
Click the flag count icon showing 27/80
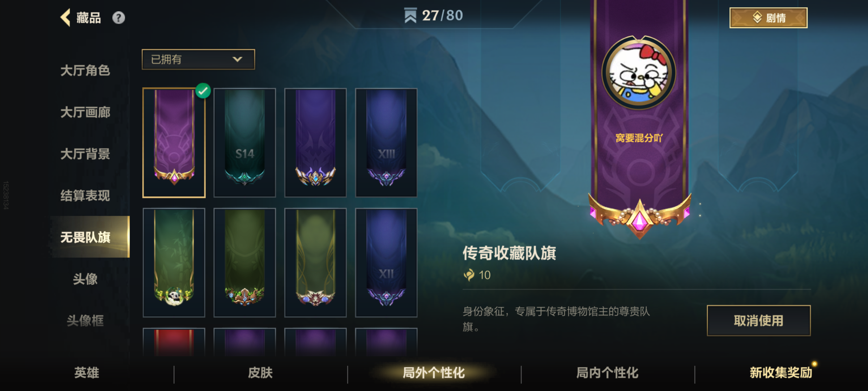[x=410, y=16]
